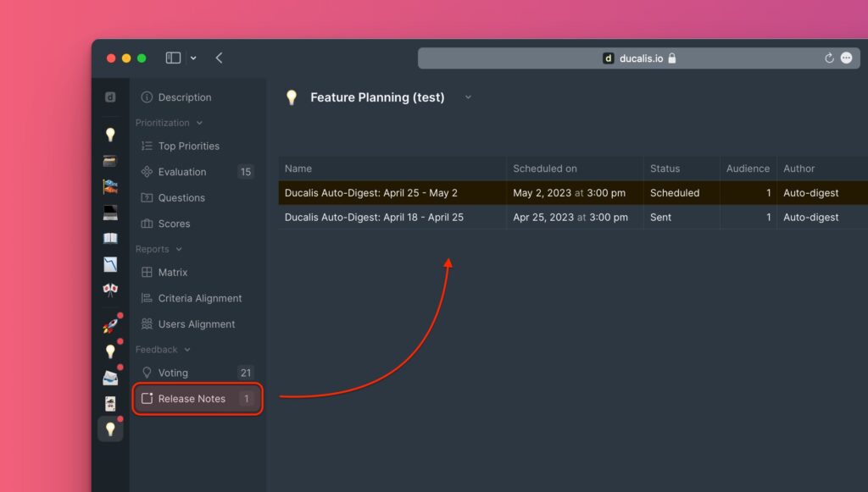Select the highlighted light bulb board
This screenshot has height=492, width=868.
click(x=110, y=429)
